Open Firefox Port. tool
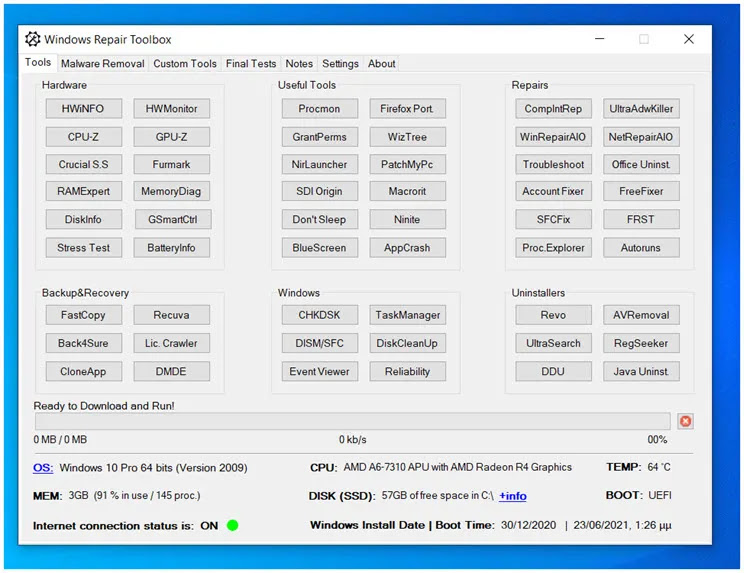 [x=407, y=109]
